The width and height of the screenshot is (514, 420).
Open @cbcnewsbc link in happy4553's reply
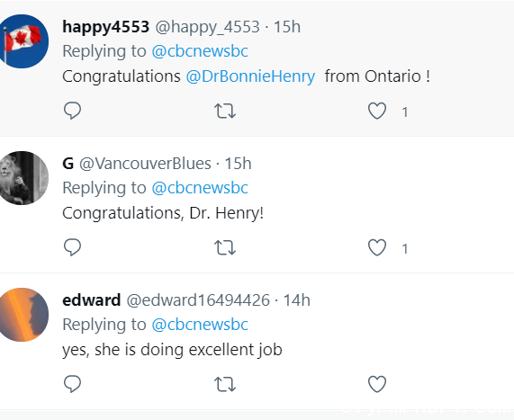tap(200, 51)
